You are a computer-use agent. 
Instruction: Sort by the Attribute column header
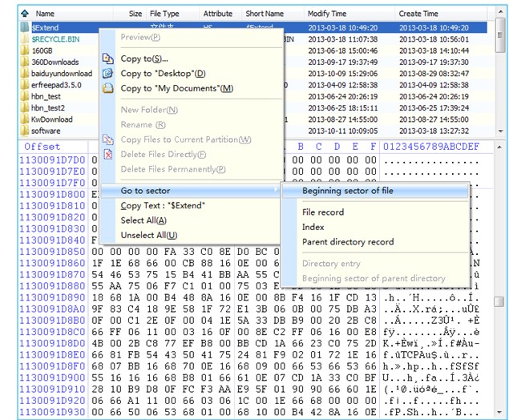pos(218,14)
